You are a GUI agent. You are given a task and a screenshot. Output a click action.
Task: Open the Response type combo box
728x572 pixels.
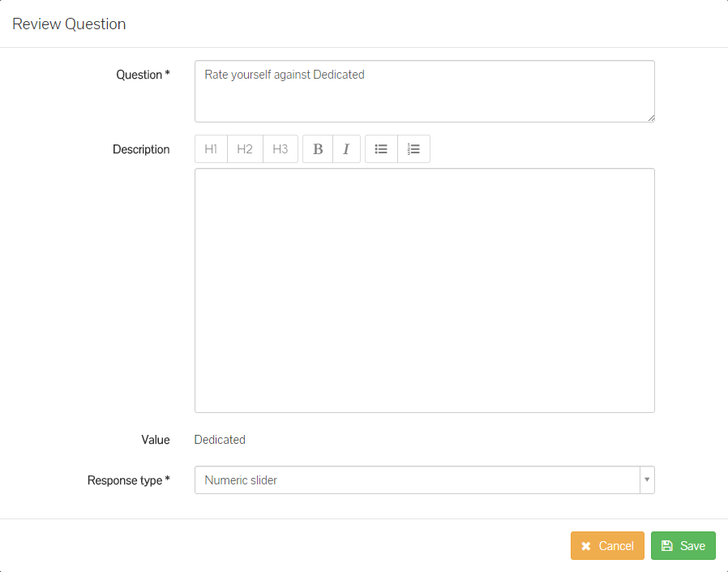[x=417, y=480]
